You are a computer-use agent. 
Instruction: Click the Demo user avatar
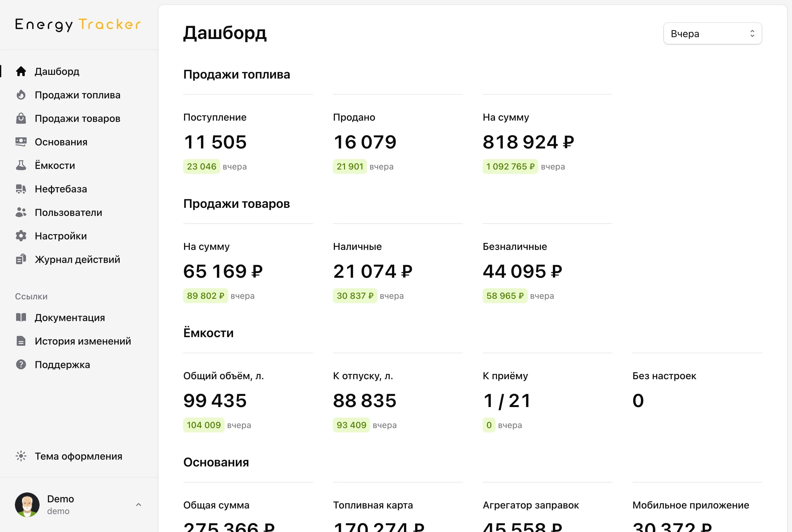point(27,504)
